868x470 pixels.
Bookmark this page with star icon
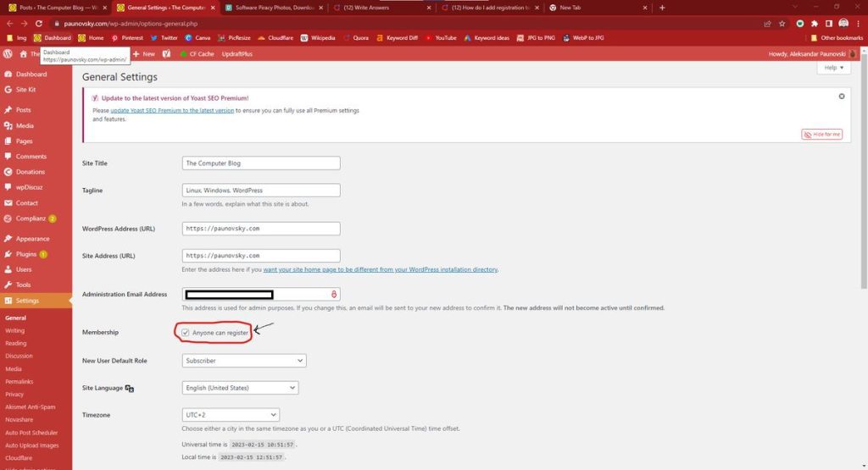(782, 24)
